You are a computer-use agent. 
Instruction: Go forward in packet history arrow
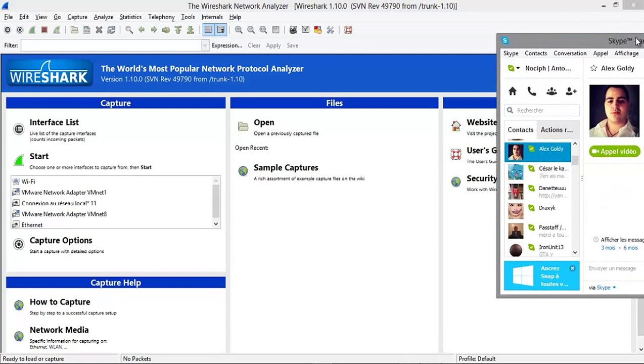pos(154,30)
